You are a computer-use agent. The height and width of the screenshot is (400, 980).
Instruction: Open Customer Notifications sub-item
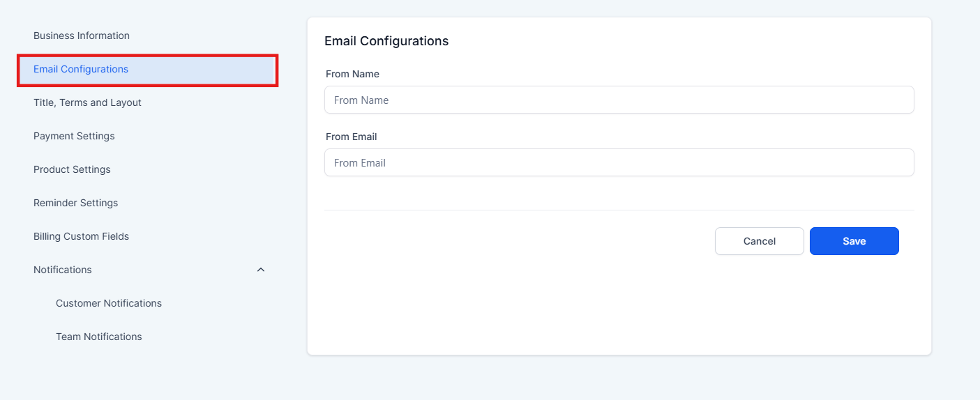[109, 303]
